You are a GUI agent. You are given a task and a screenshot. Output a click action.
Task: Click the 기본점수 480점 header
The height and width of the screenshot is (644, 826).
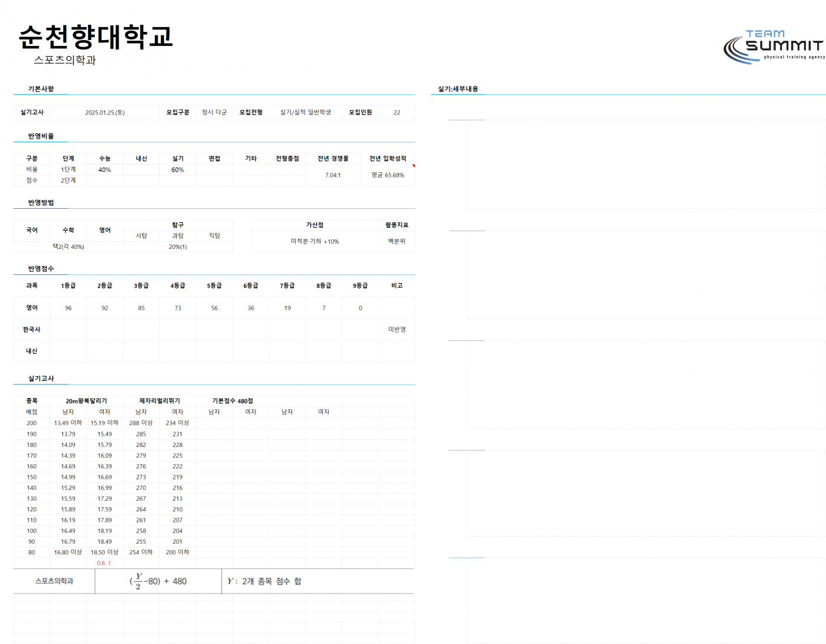tap(232, 401)
